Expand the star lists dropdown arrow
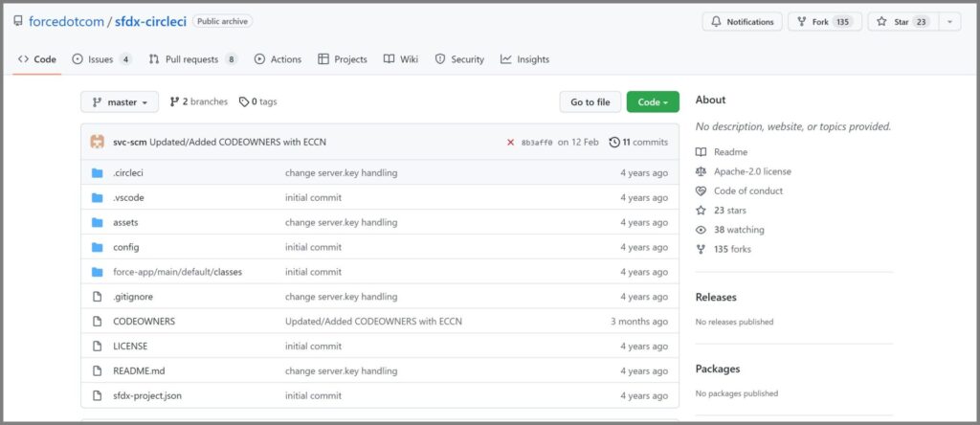980x425 pixels. [x=949, y=21]
